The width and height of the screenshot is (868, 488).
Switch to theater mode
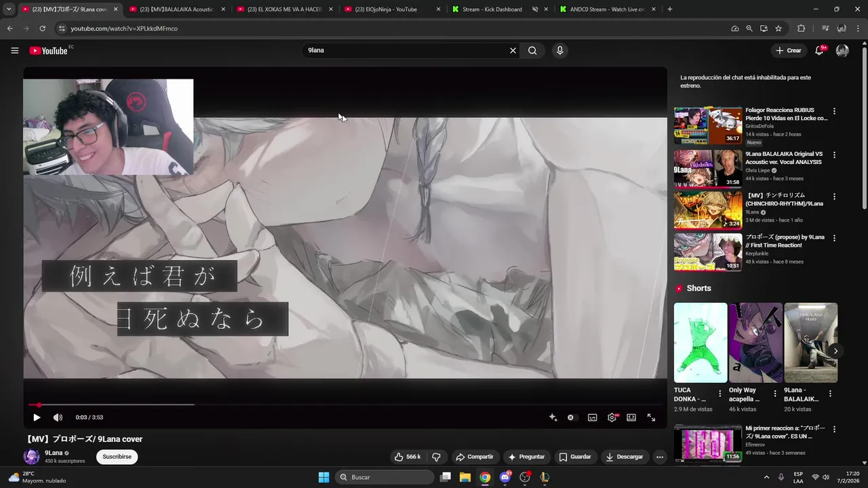coord(631,418)
